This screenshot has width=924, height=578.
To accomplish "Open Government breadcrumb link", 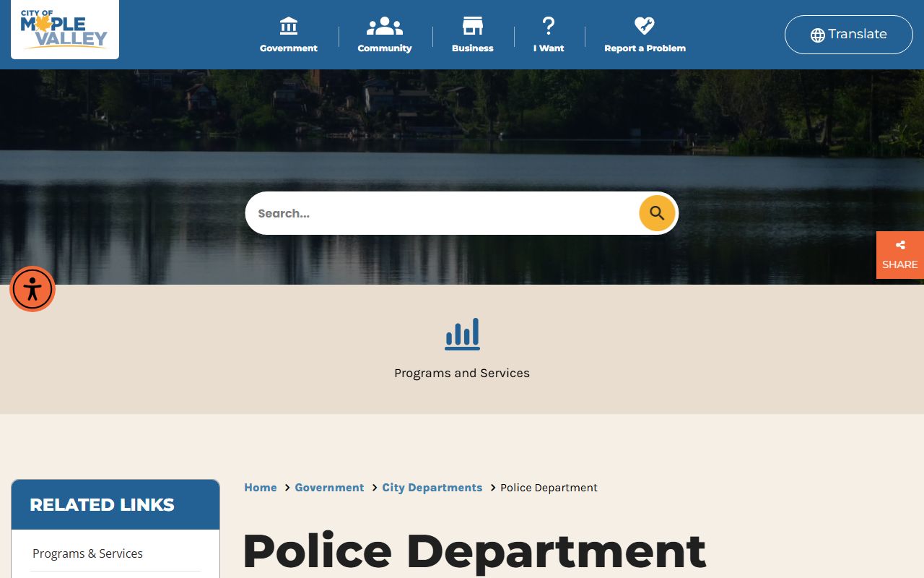I will [x=329, y=488].
